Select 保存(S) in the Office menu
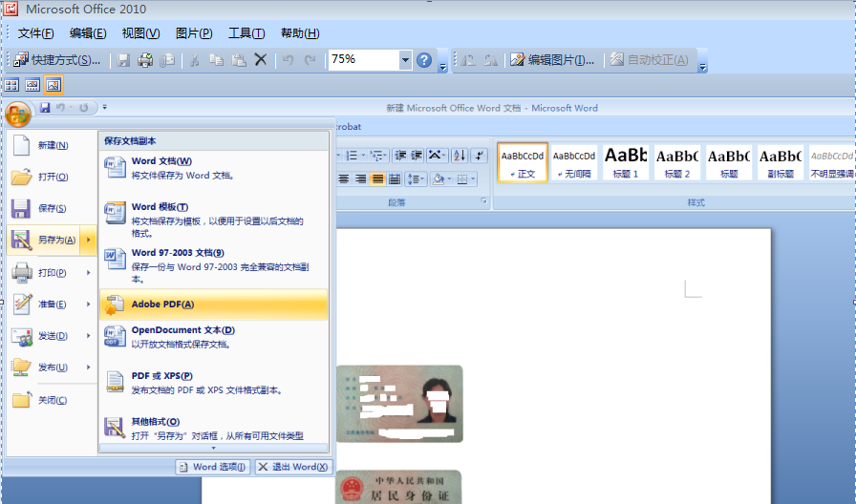Viewport: 856px width, 504px height. [52, 208]
